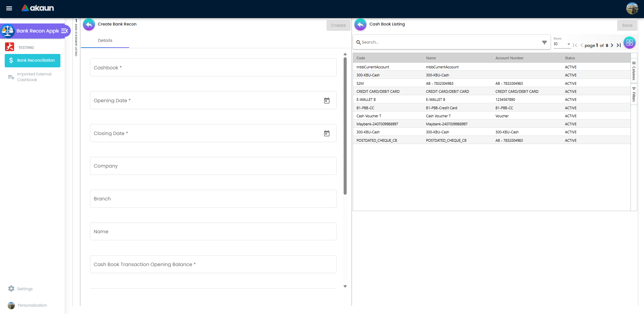644x314 pixels.
Task: Click the Create button
Action: click(x=338, y=25)
